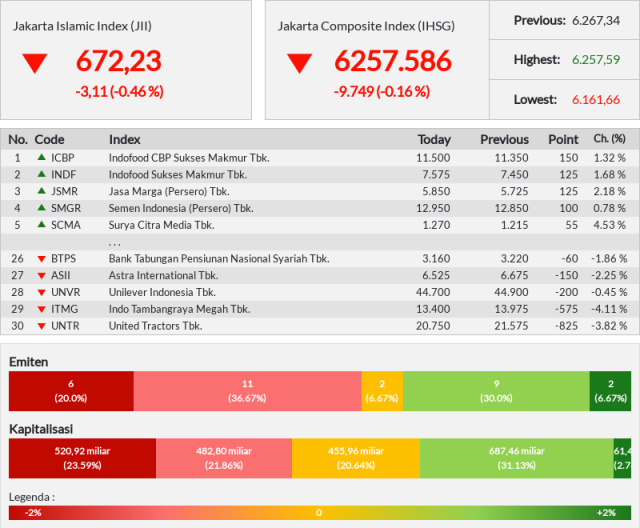Click the Lowest value 6.161,66

pyautogui.click(x=596, y=100)
